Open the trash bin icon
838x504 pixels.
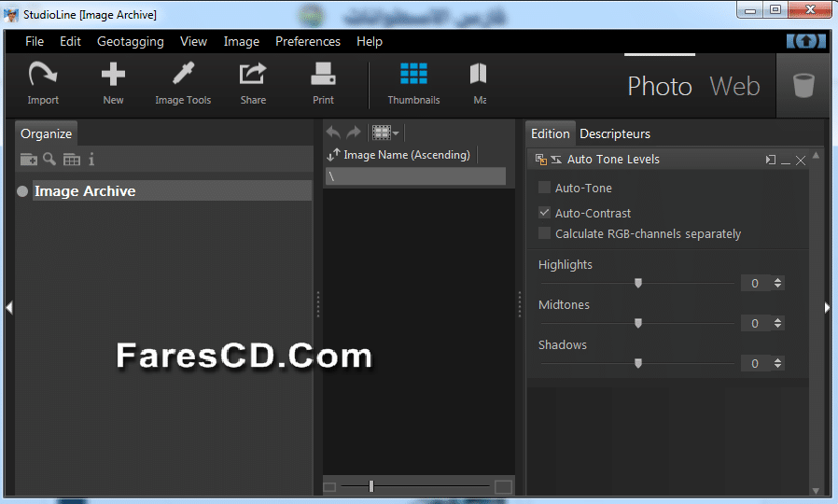pos(803,86)
